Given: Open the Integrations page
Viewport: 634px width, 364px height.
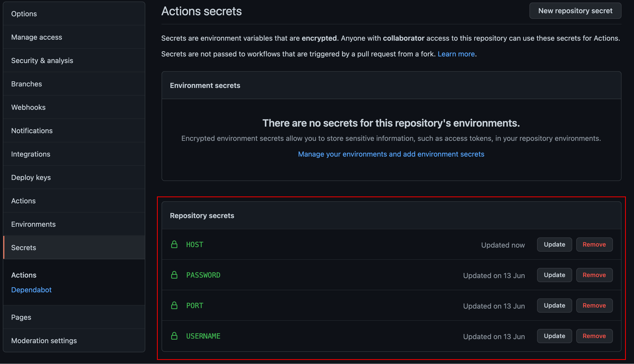Looking at the screenshot, I should 74,154.
